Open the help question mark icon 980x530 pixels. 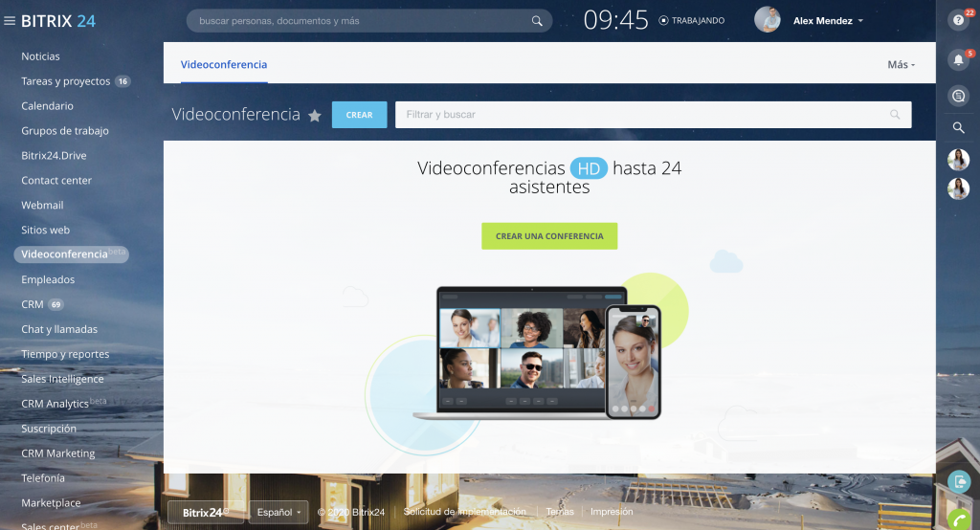coord(958,20)
